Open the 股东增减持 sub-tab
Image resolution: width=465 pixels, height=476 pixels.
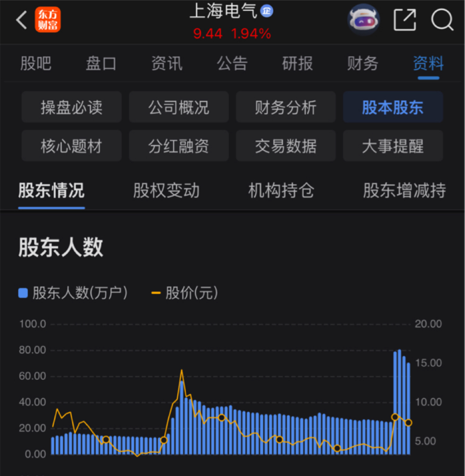pos(405,191)
